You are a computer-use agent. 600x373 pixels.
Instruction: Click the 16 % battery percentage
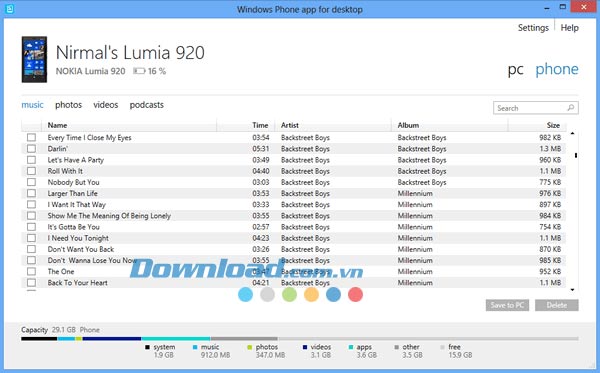click(157, 71)
